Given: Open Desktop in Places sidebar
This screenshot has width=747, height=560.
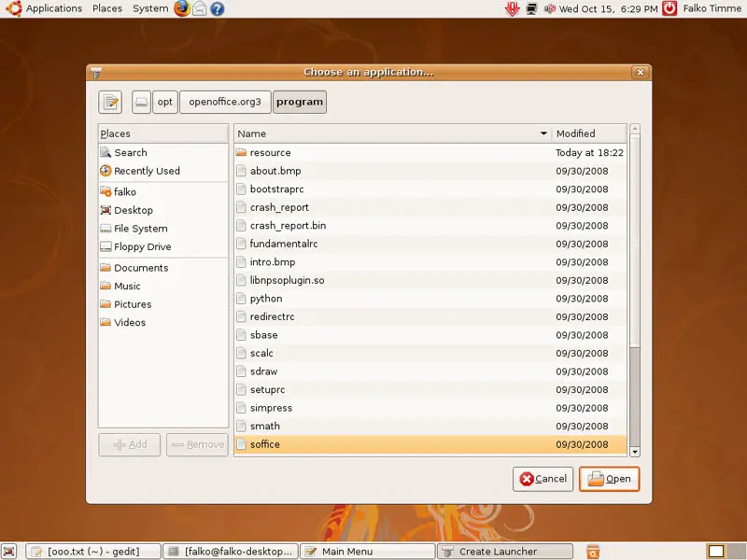Looking at the screenshot, I should tap(162, 210).
